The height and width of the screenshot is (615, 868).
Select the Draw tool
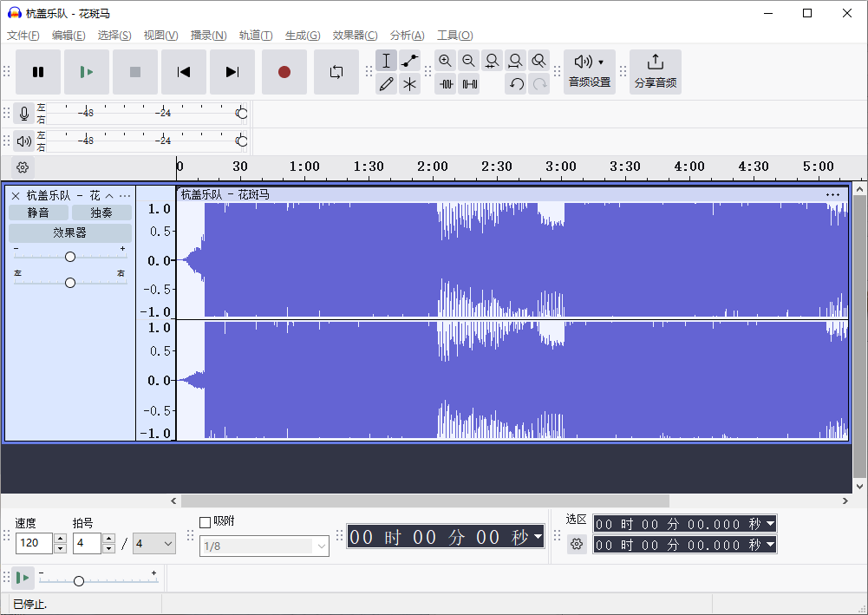(x=386, y=83)
